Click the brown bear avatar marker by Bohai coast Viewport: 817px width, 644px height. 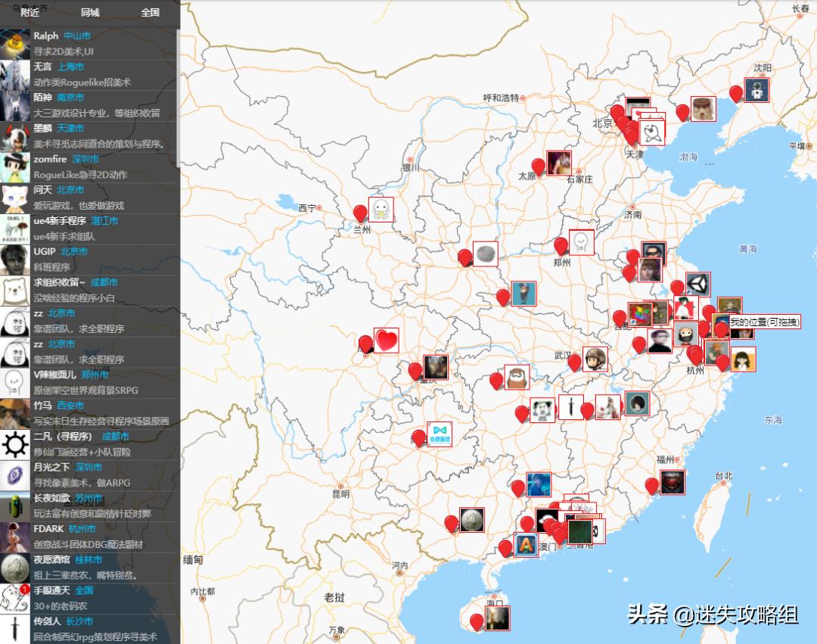tap(704, 109)
